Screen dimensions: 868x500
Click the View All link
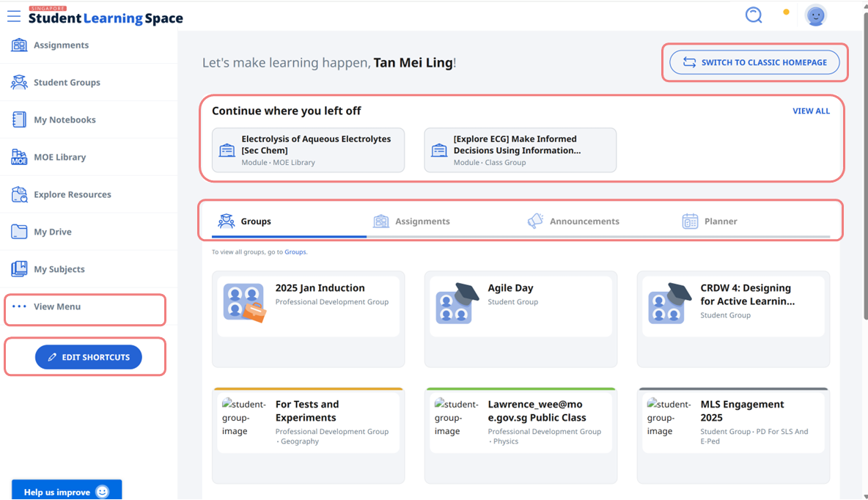click(x=811, y=111)
